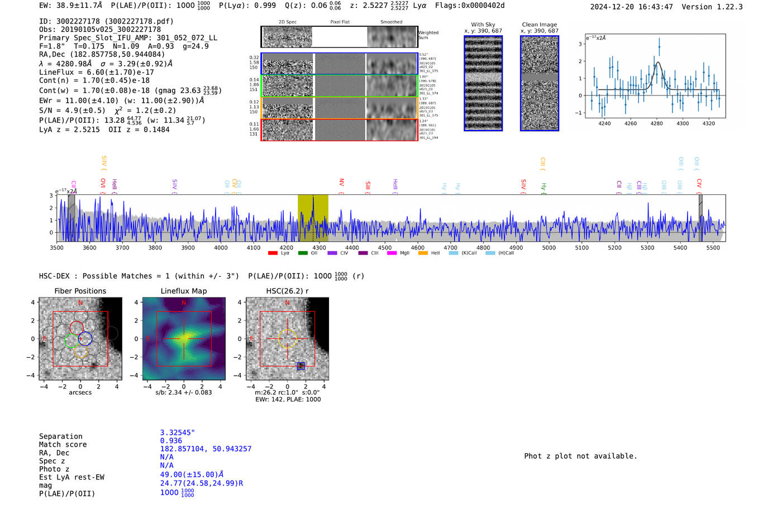The height and width of the screenshot is (532, 782).
Task: Select the orange-bordered 2D spectrum row
Action: tap(340, 108)
